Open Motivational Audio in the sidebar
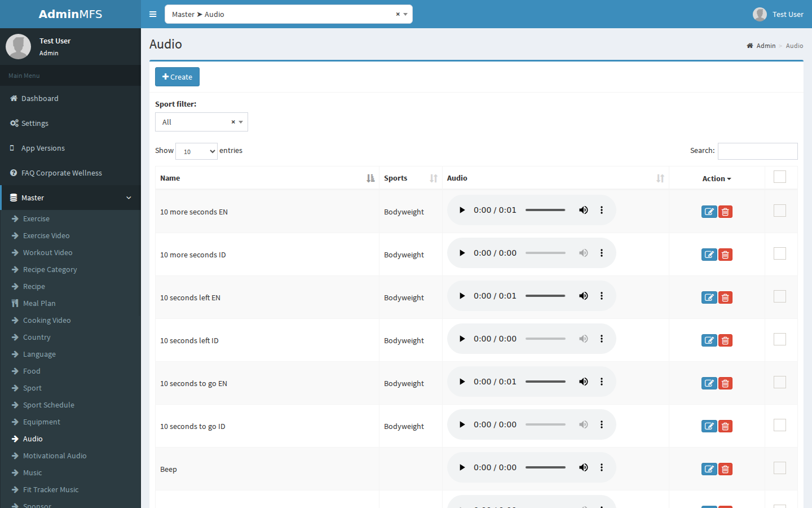Screen dimensions: 812x508 point(55,456)
